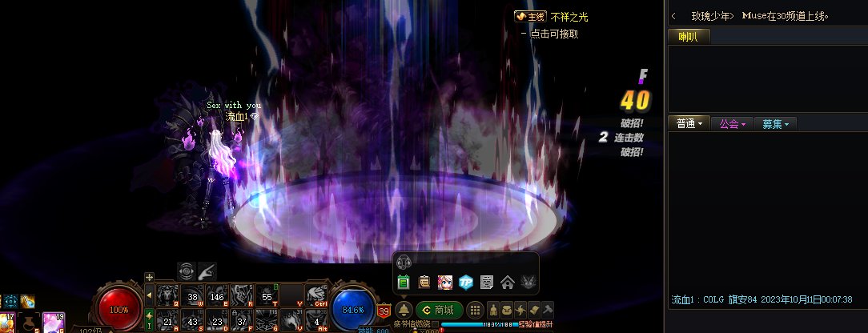868x333 pixels.
Task: Click the golden potion buff icon
Action: coord(28,302)
